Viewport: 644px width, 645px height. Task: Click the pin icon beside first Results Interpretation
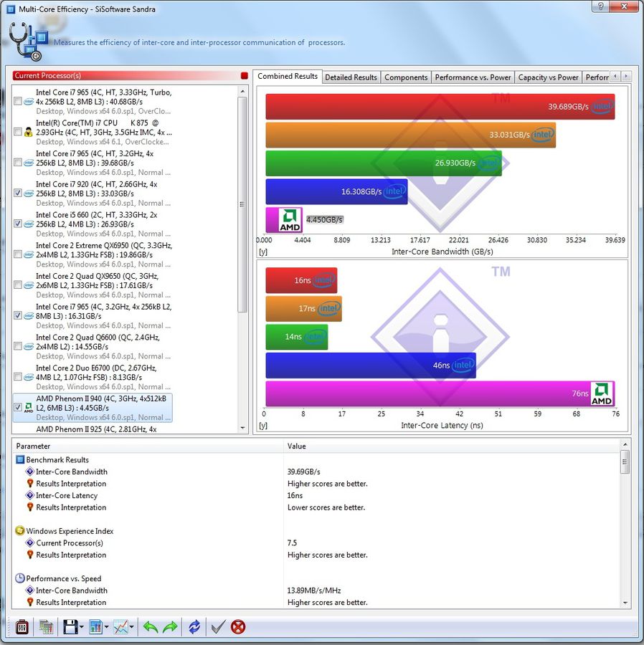pyautogui.click(x=30, y=483)
